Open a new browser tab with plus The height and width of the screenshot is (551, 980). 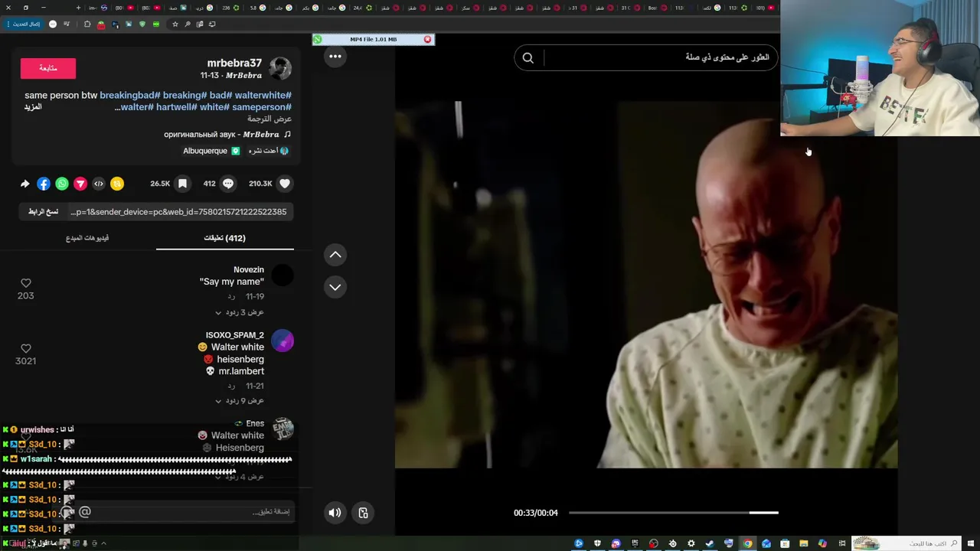tap(78, 8)
